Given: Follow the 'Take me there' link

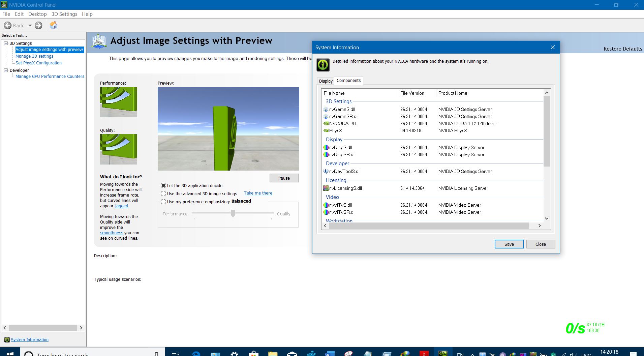Looking at the screenshot, I should (258, 193).
